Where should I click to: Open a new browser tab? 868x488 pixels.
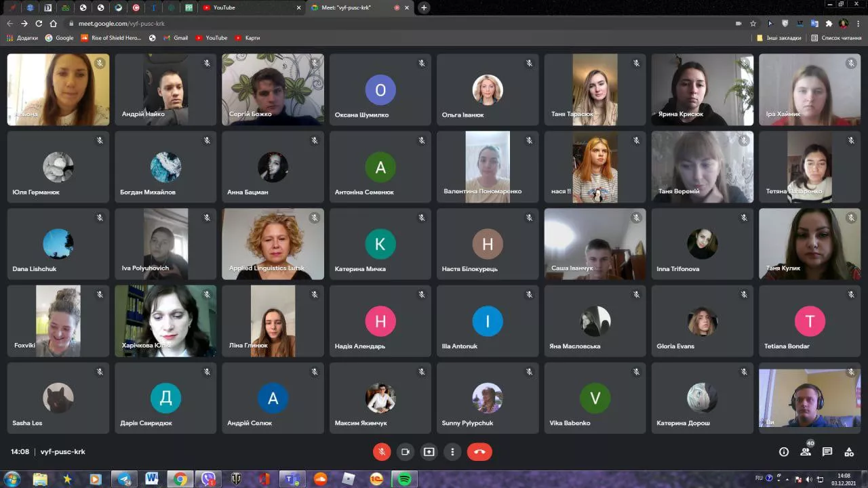pos(424,7)
